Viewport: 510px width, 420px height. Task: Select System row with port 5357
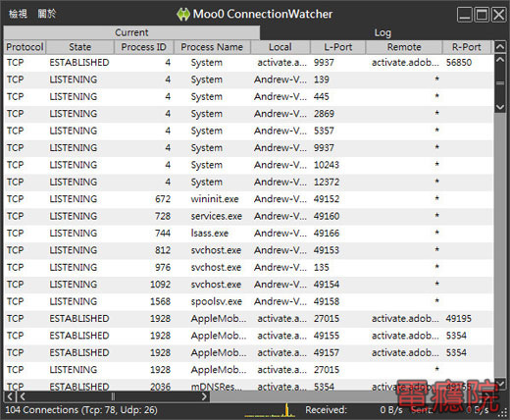coord(249,131)
